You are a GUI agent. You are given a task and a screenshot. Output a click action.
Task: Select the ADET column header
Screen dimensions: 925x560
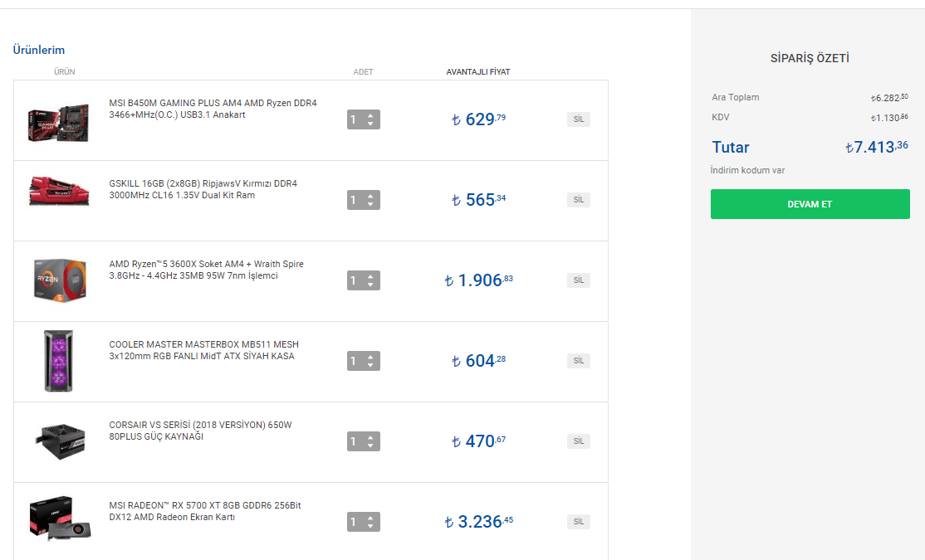(x=364, y=72)
